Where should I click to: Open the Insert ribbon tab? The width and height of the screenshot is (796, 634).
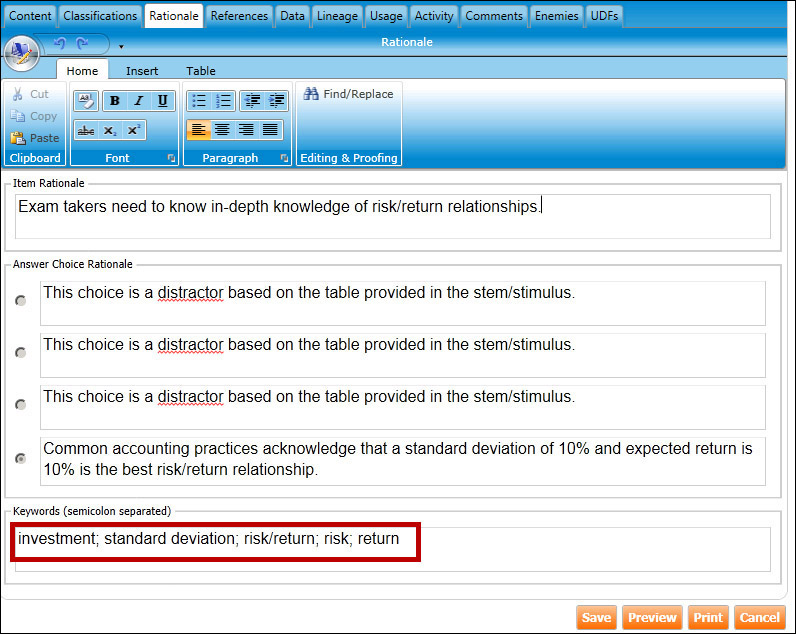142,71
